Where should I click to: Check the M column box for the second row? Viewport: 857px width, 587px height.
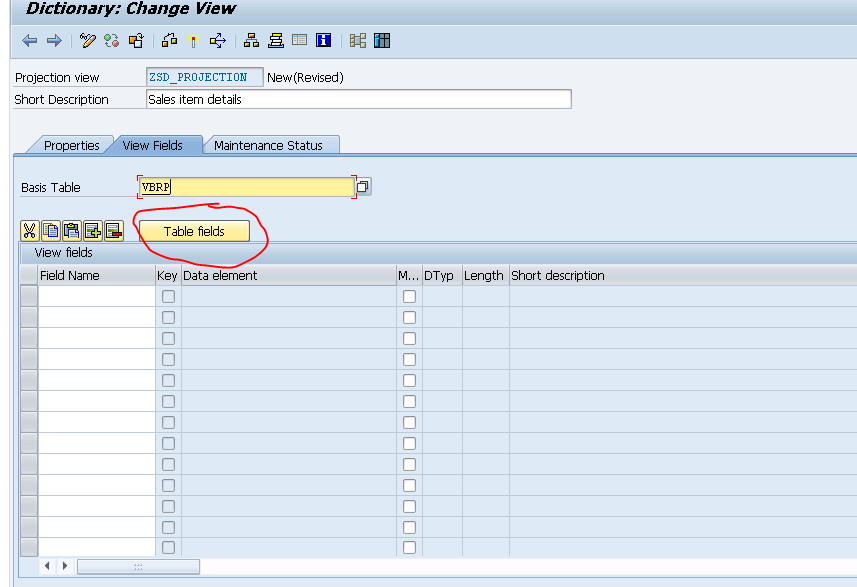click(x=409, y=317)
